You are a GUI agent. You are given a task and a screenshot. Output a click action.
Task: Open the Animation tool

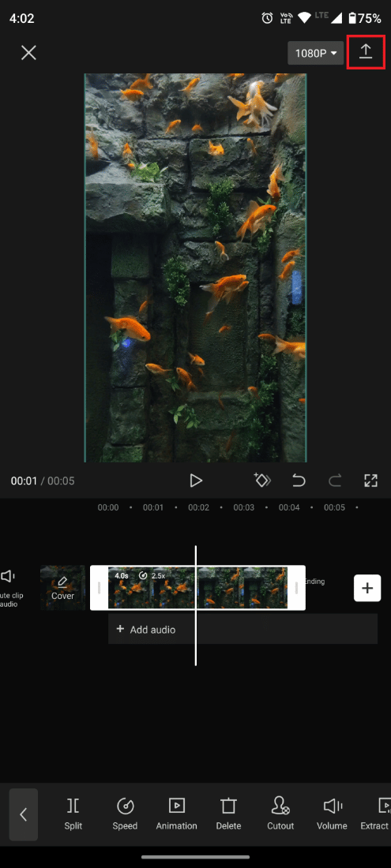[177, 814]
